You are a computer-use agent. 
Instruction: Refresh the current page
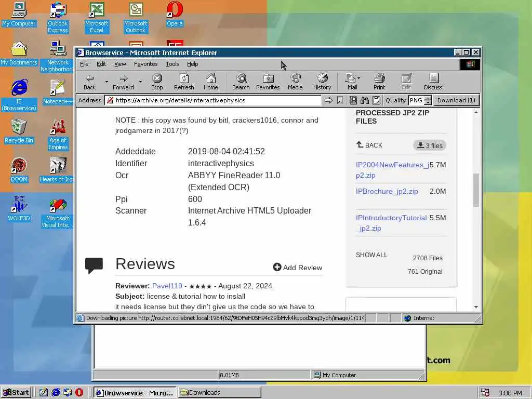184,82
